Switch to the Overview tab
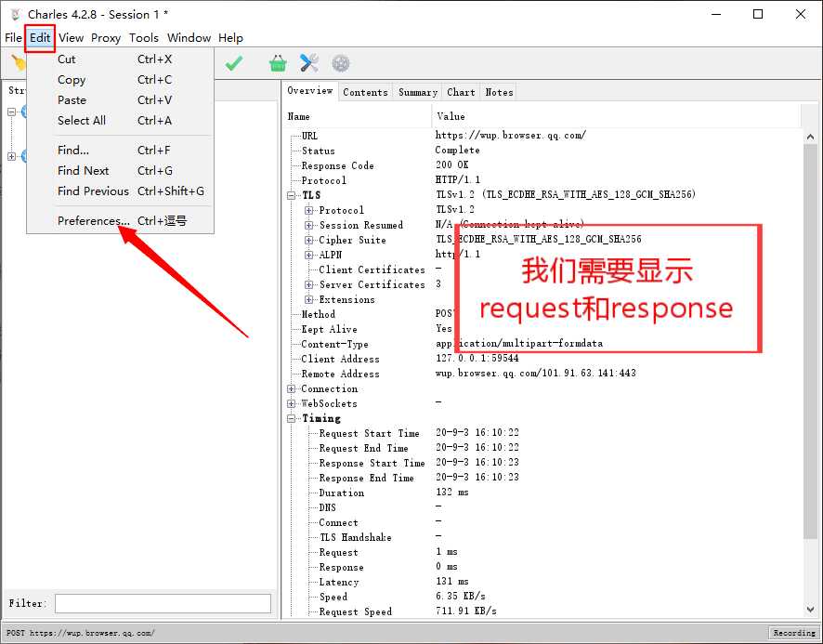 (x=309, y=91)
